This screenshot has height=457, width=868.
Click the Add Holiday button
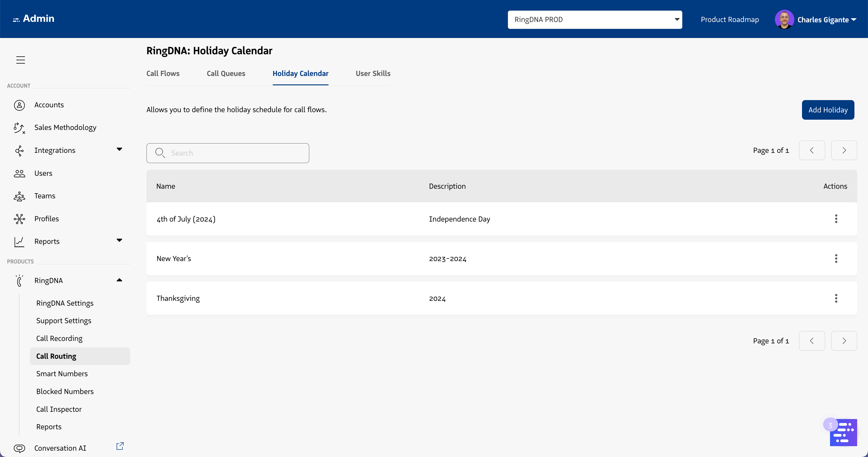(x=828, y=110)
